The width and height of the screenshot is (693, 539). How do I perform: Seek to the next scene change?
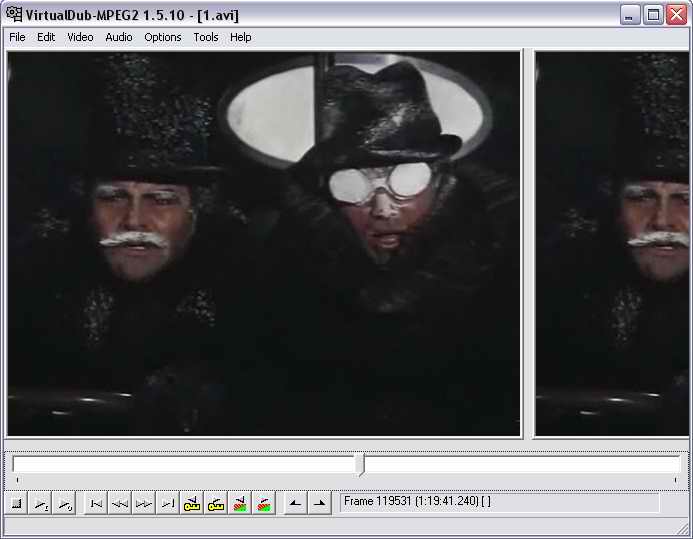pos(263,504)
